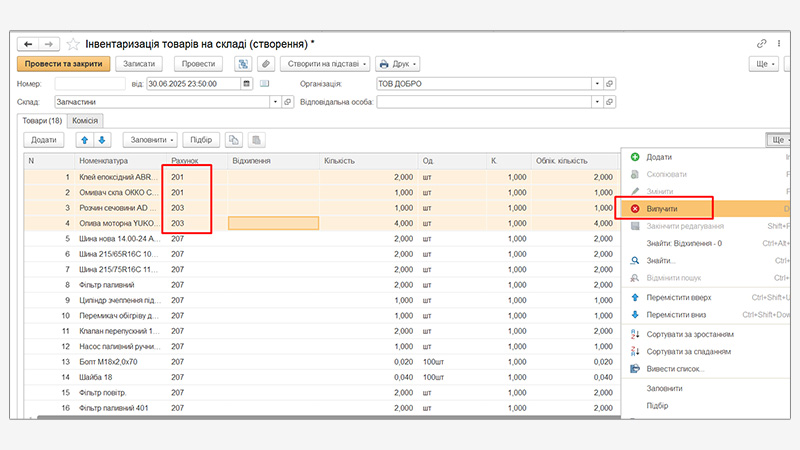This screenshot has height=450, width=800.
Task: Move row up with blue up arrow
Action: pos(84,140)
